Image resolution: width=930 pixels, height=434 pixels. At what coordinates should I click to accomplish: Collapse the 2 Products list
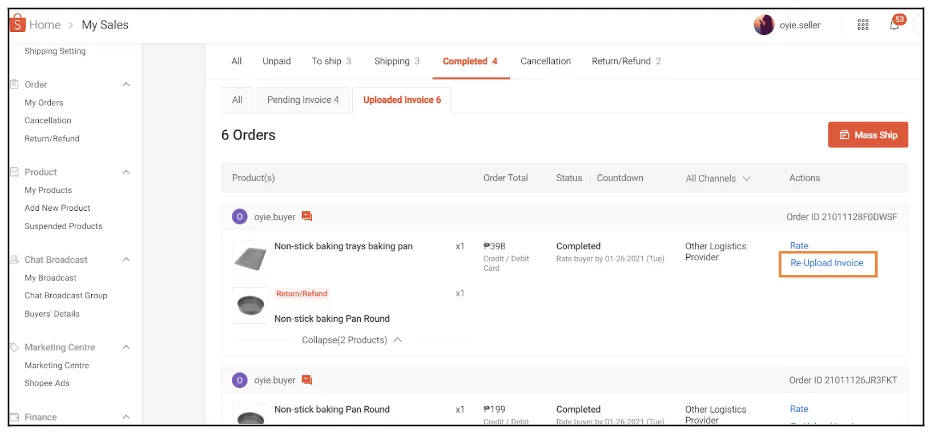pyautogui.click(x=352, y=340)
